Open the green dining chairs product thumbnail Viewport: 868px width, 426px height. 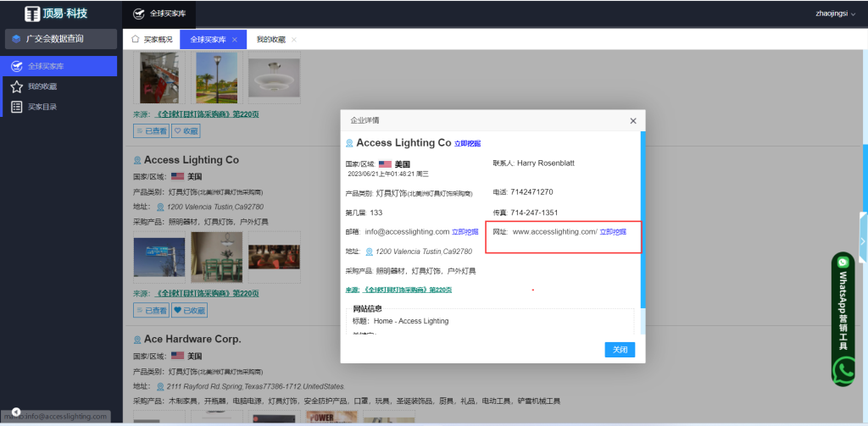point(216,257)
